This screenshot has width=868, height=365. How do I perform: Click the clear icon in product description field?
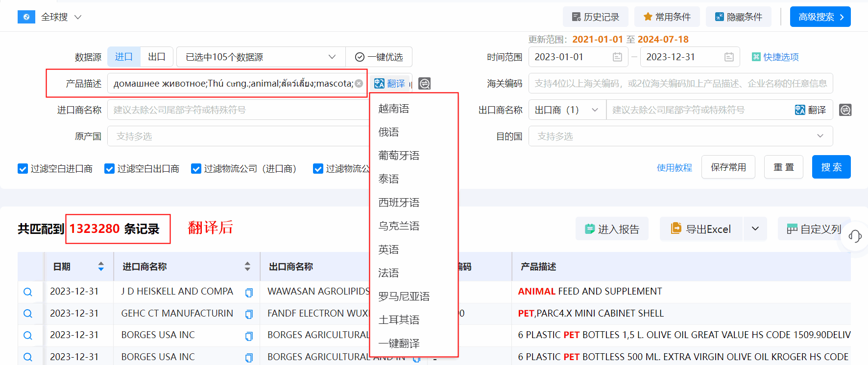(x=359, y=84)
